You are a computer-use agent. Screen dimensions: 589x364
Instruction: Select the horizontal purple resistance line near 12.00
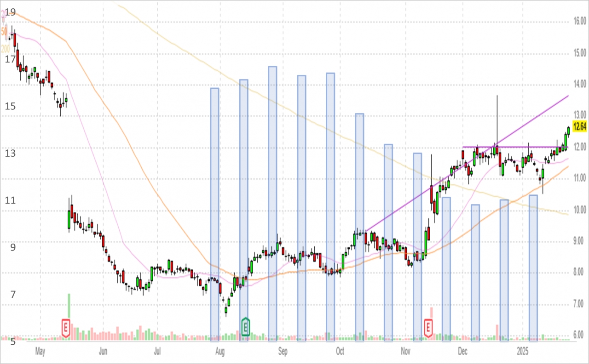click(x=515, y=147)
